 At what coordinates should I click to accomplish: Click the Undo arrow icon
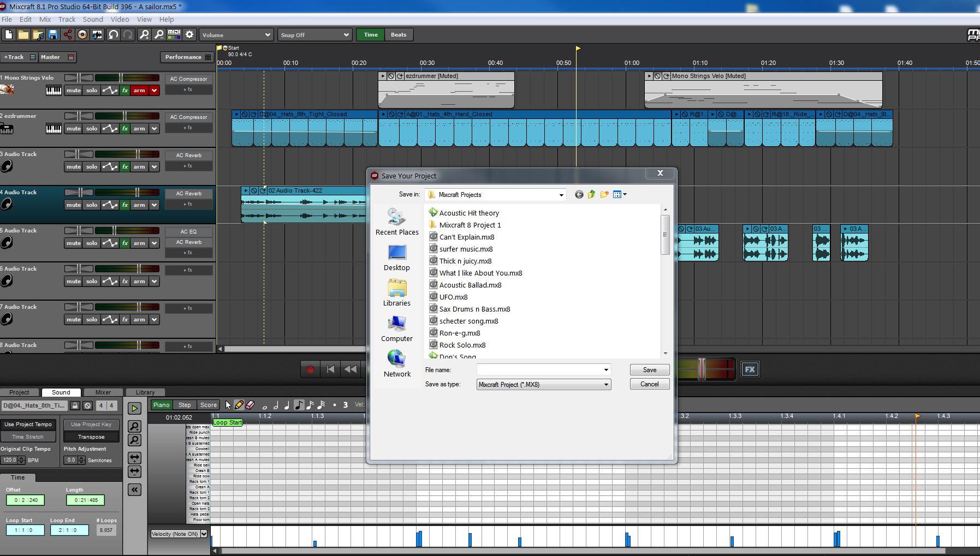[x=113, y=35]
